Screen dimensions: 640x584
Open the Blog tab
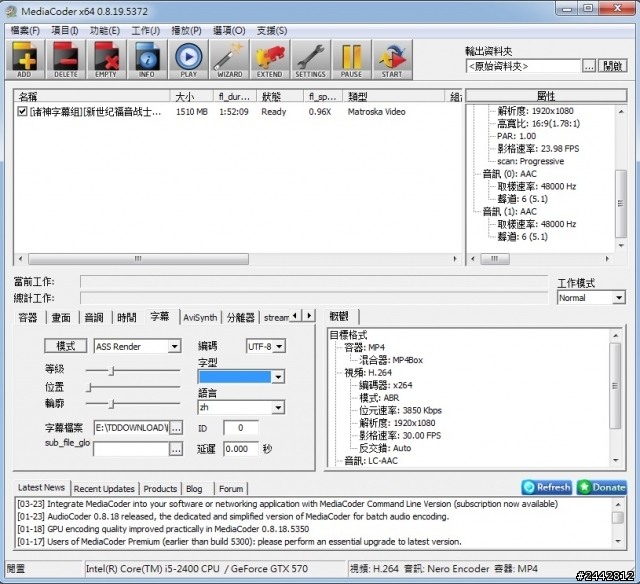coord(194,489)
